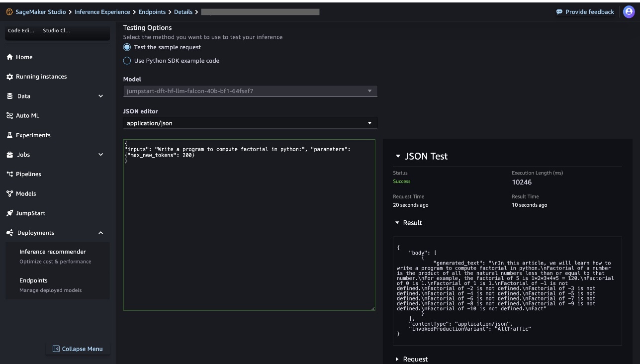This screenshot has height=364, width=640.
Task: Click the Provide feedback button
Action: 585,12
